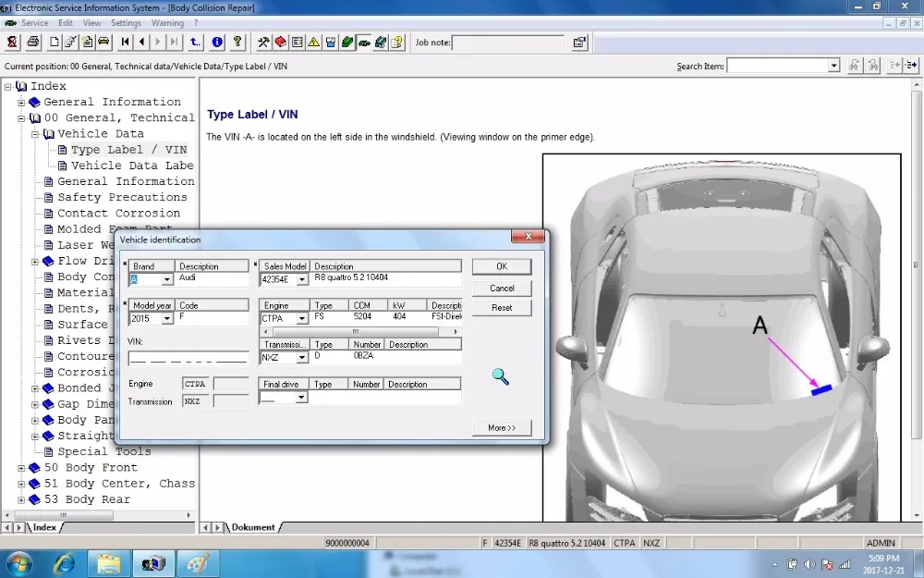Click the magnifier search icon in dialog

pyautogui.click(x=500, y=376)
